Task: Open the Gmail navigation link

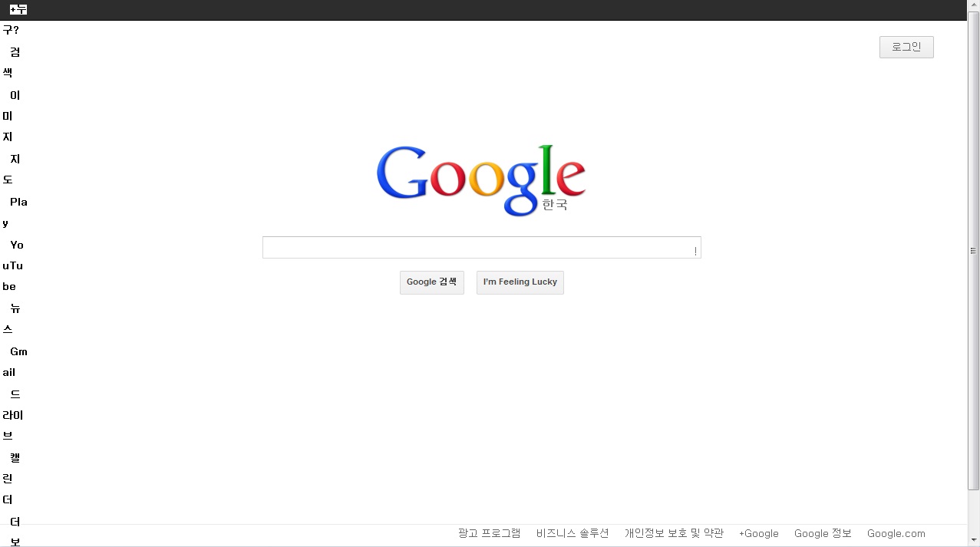Action: pyautogui.click(x=15, y=361)
